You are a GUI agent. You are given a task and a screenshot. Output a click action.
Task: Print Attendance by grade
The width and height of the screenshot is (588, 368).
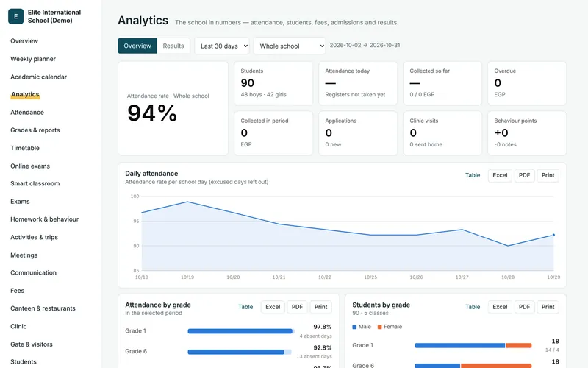[320, 307]
